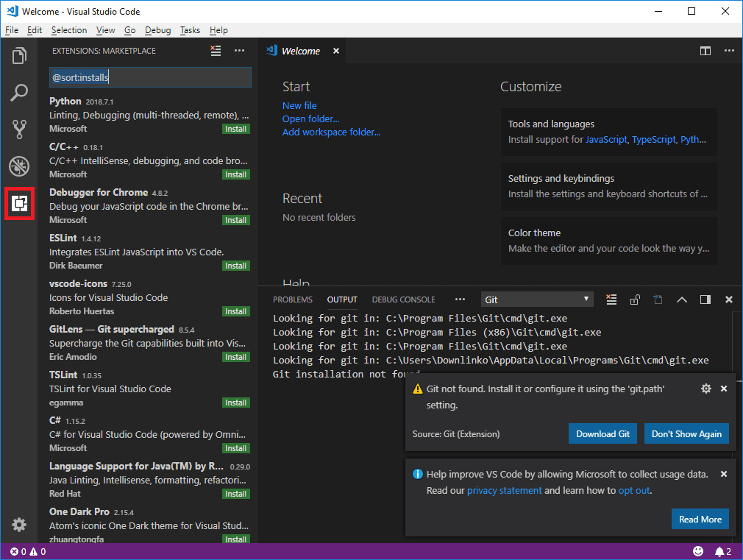
Task: Install the vscode-icons extension
Action: coord(236,311)
